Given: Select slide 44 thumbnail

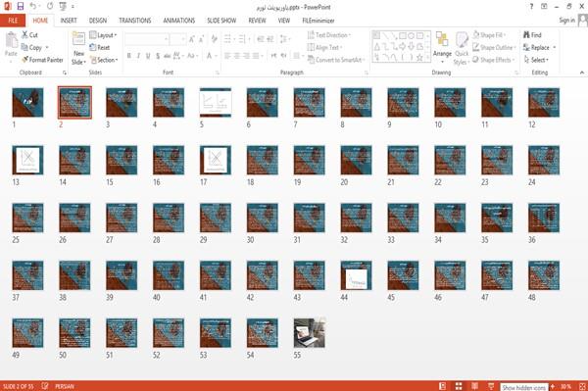Looking at the screenshot, I should click(357, 275).
